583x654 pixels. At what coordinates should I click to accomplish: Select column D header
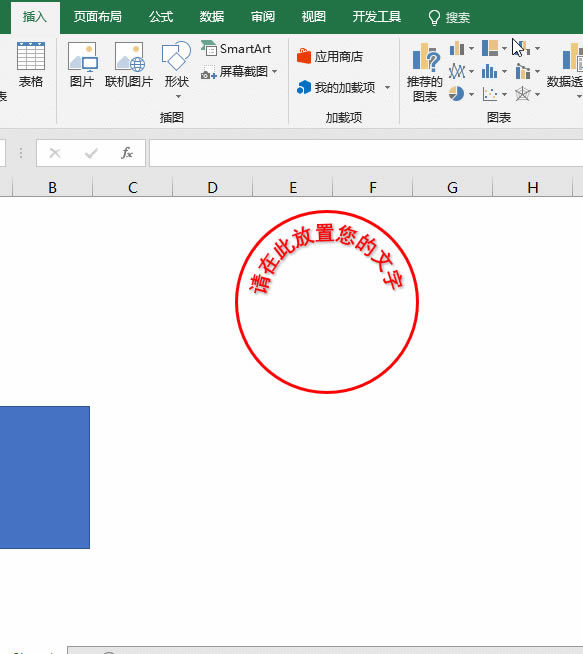213,187
